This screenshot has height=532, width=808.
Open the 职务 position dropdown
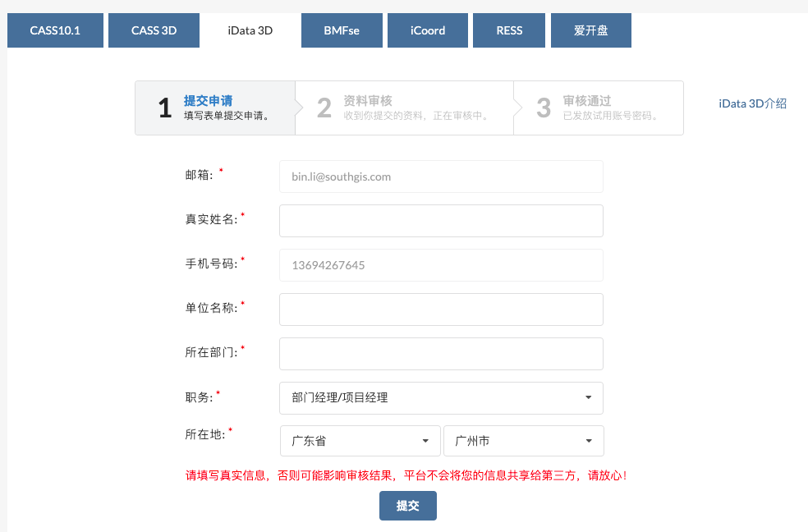[x=441, y=398]
